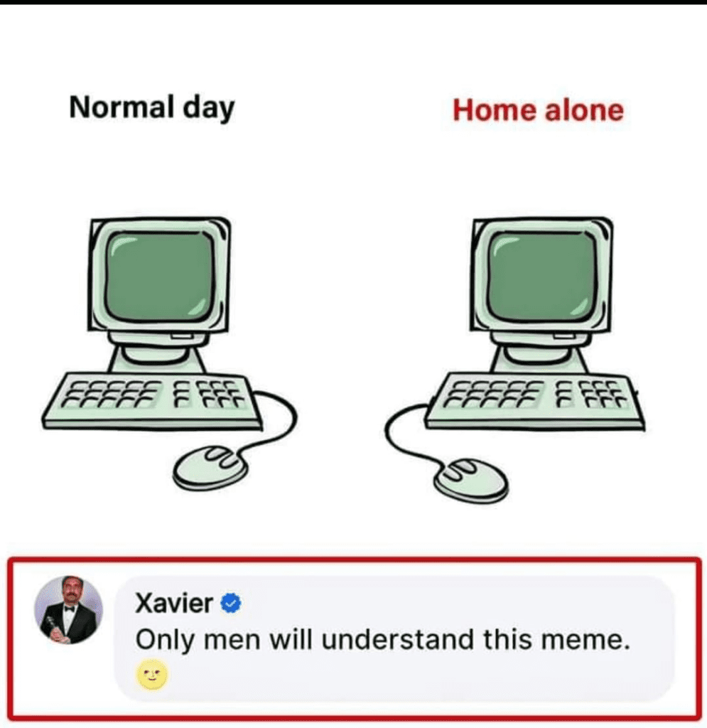
Task: Click the keyboard of the left computer
Action: point(153,400)
